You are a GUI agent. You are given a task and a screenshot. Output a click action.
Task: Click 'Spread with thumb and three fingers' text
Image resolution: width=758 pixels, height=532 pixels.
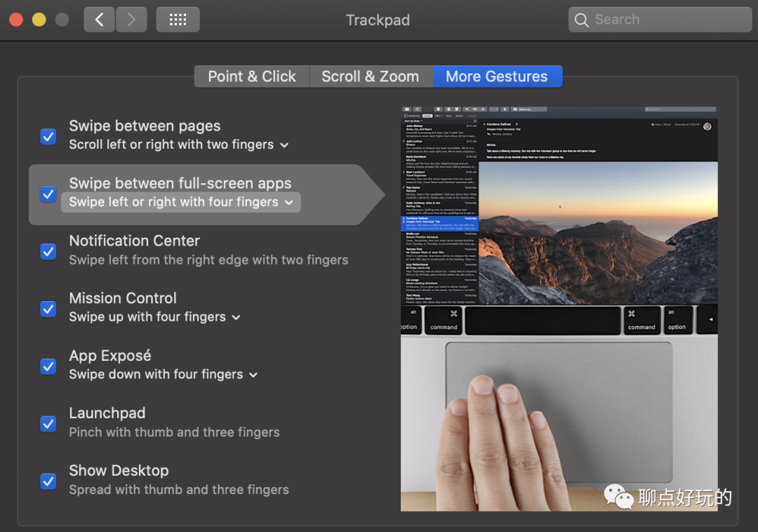coord(179,489)
